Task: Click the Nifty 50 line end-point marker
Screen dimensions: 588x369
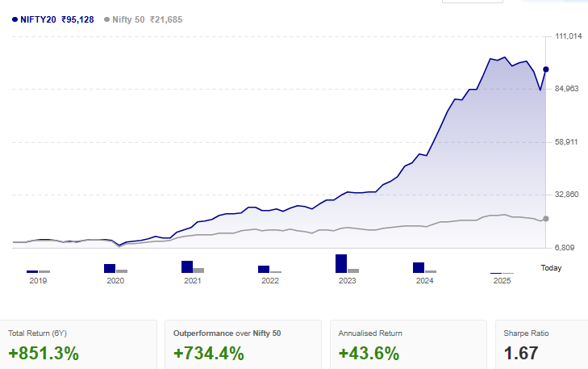Action: [x=546, y=219]
